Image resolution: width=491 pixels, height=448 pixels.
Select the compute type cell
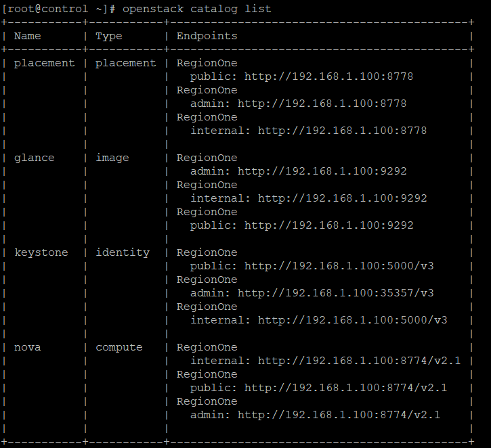119,348
